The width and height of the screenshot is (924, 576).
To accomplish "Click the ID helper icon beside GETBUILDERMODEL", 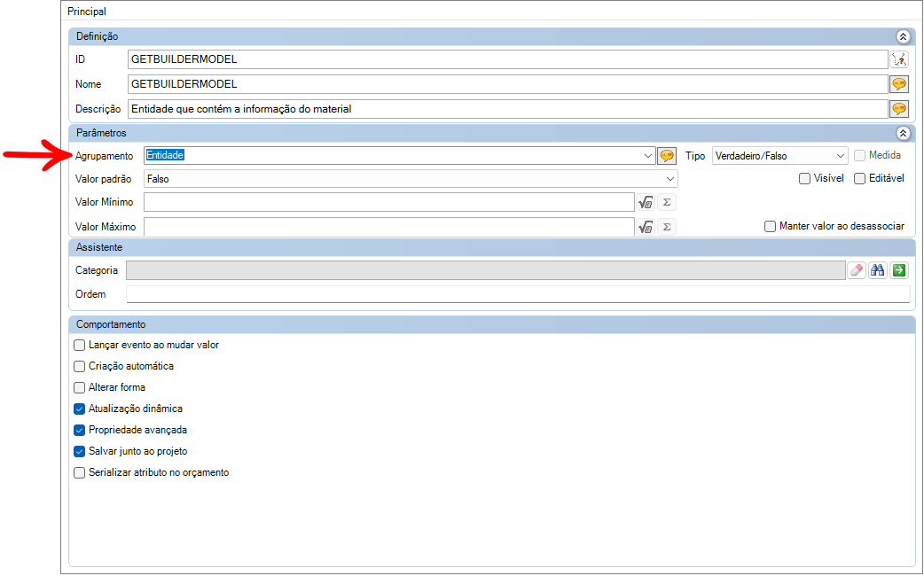I will 898,59.
